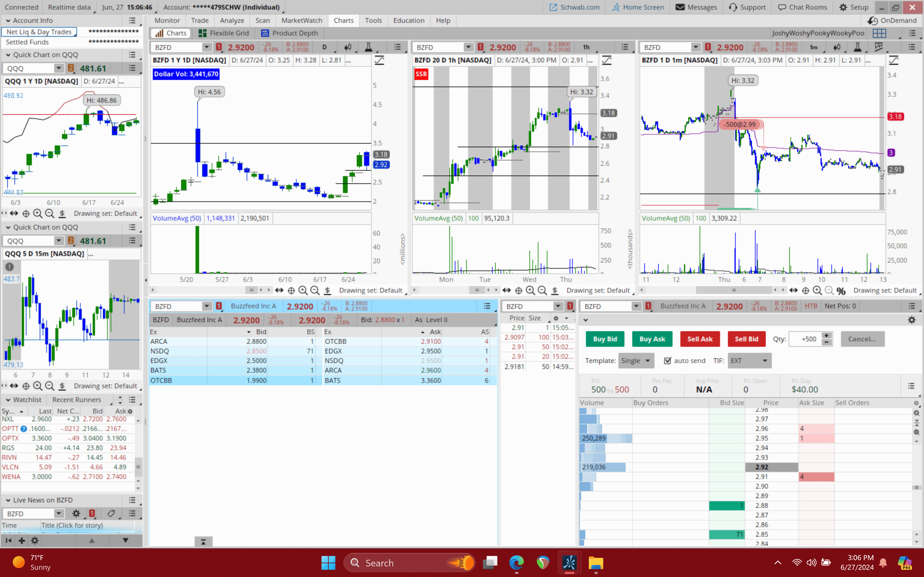Open studies flask icon on daily BZFD chart
This screenshot has height=577, width=924.
pos(368,47)
